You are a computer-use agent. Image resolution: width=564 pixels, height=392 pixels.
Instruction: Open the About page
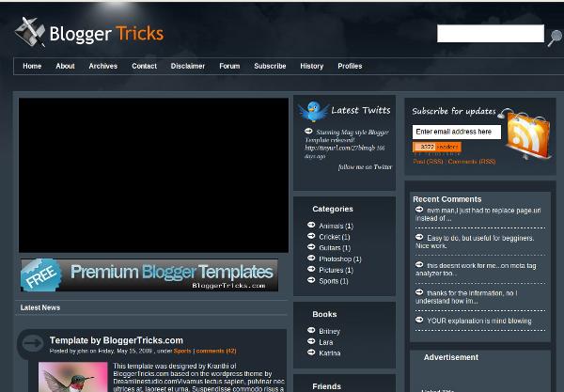tap(65, 66)
